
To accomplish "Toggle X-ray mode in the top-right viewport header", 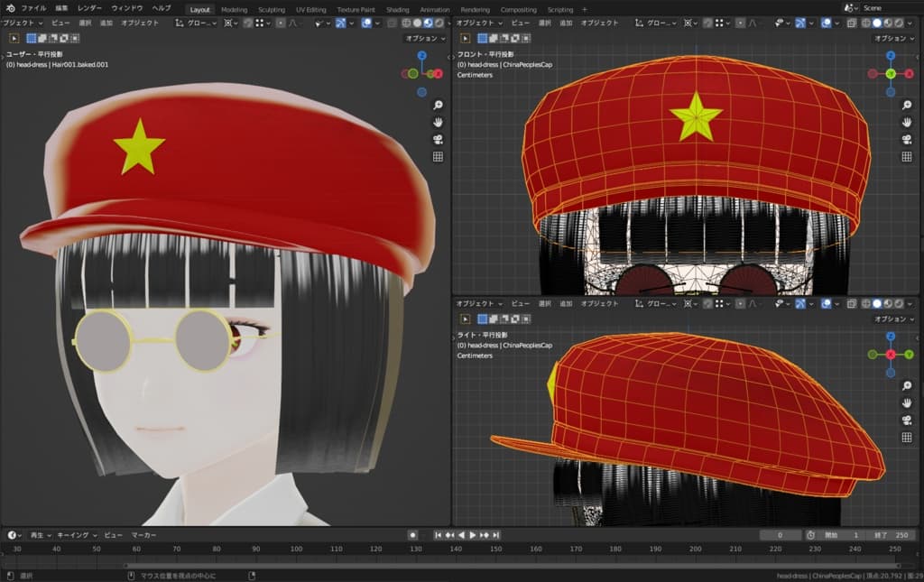I will [851, 23].
